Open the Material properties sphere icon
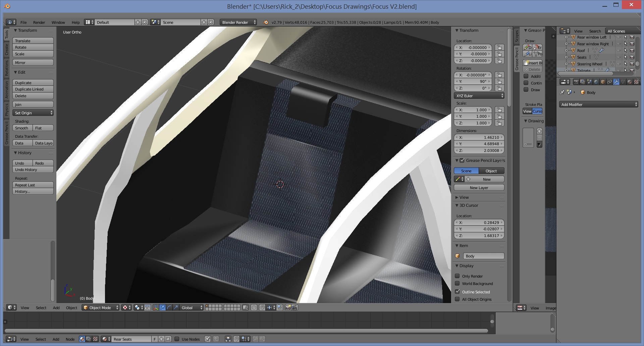The image size is (644, 346). click(x=630, y=82)
